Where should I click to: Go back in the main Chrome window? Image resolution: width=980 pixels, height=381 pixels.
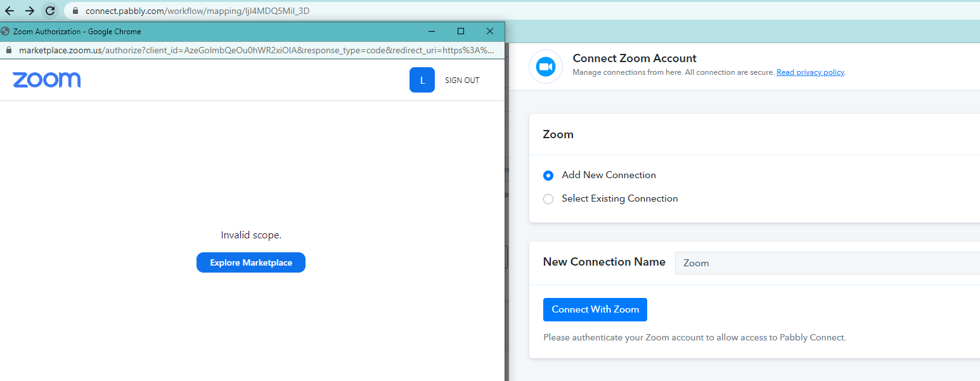(x=10, y=11)
